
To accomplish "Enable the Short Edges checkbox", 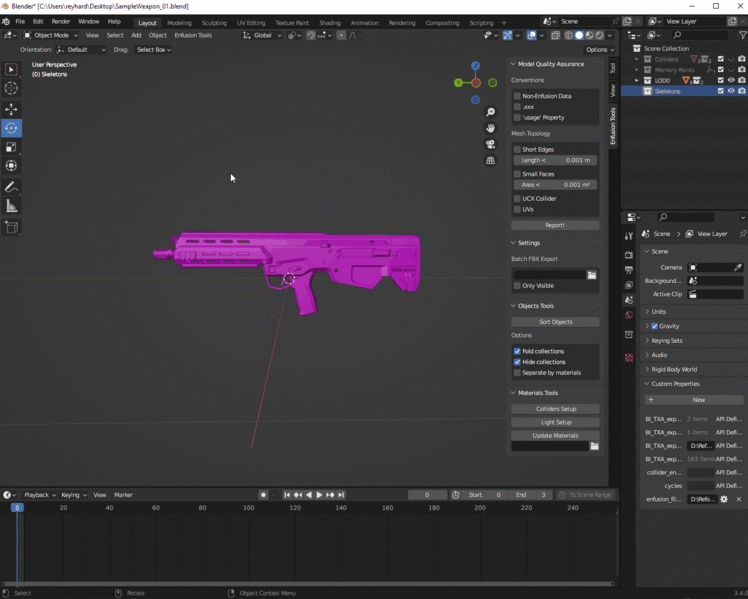I will tap(517, 149).
